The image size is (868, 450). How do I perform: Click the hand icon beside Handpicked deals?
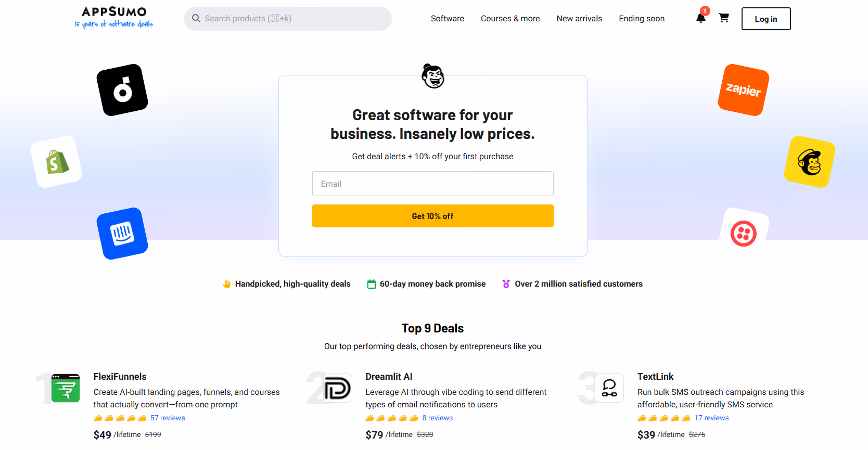coord(226,284)
